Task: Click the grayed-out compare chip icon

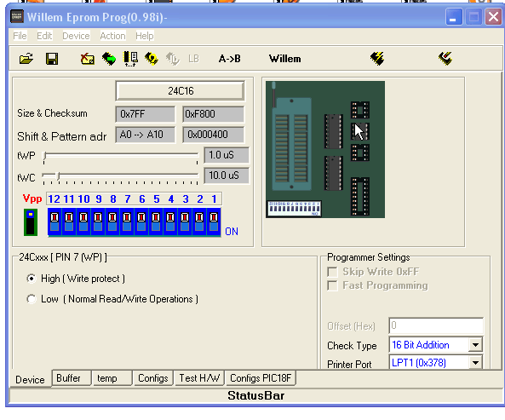Action: click(x=172, y=59)
